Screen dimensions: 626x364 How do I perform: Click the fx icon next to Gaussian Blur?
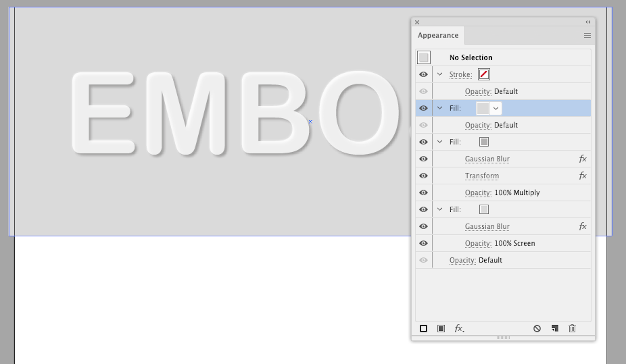(583, 159)
